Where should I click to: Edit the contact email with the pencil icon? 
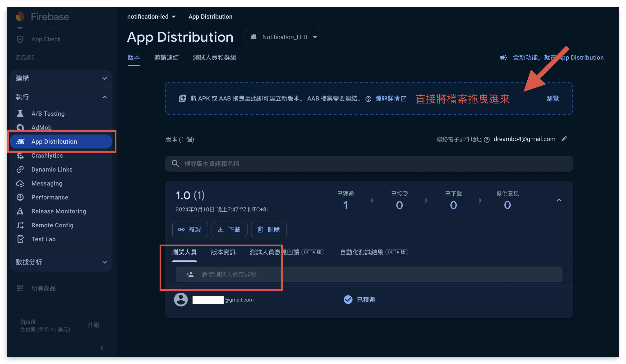(x=564, y=139)
